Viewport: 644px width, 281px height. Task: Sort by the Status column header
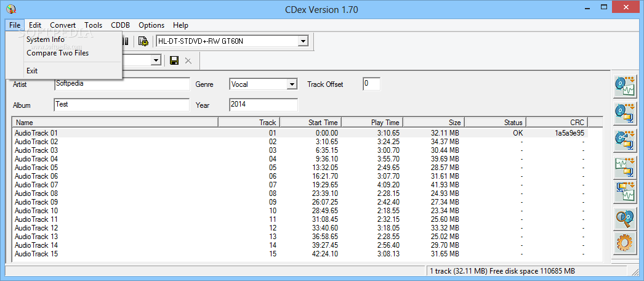496,122
